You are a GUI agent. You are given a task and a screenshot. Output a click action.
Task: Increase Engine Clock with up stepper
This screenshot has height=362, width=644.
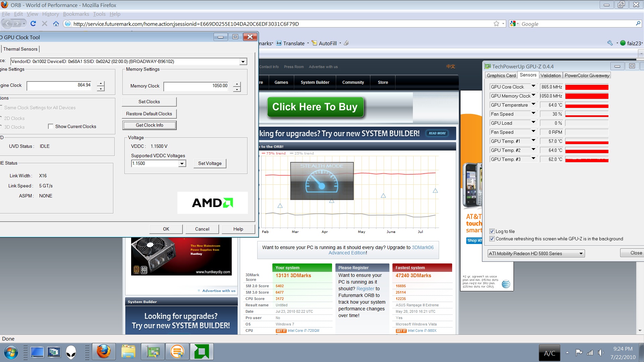pos(101,83)
